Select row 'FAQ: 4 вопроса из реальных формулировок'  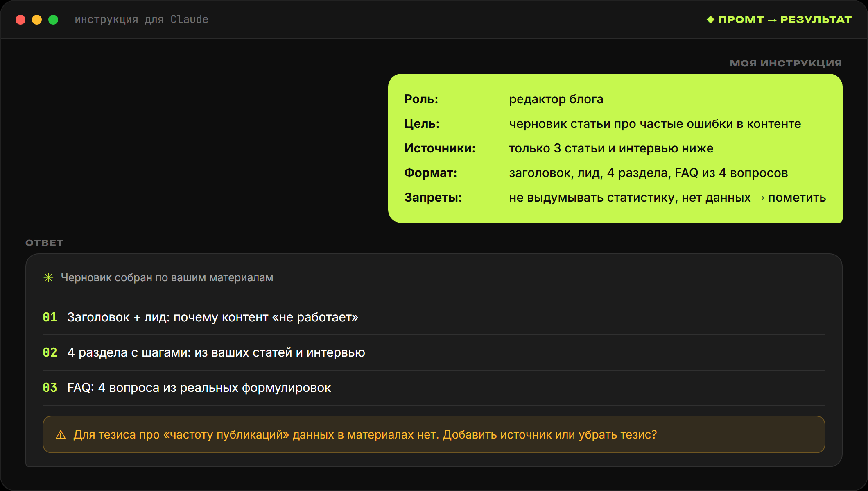tap(434, 388)
